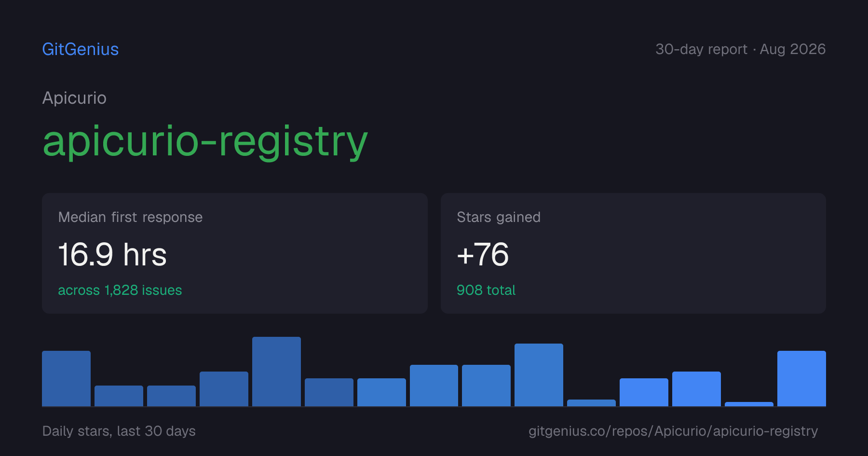868x456 pixels.
Task: Click the 908 total stars text
Action: point(486,290)
